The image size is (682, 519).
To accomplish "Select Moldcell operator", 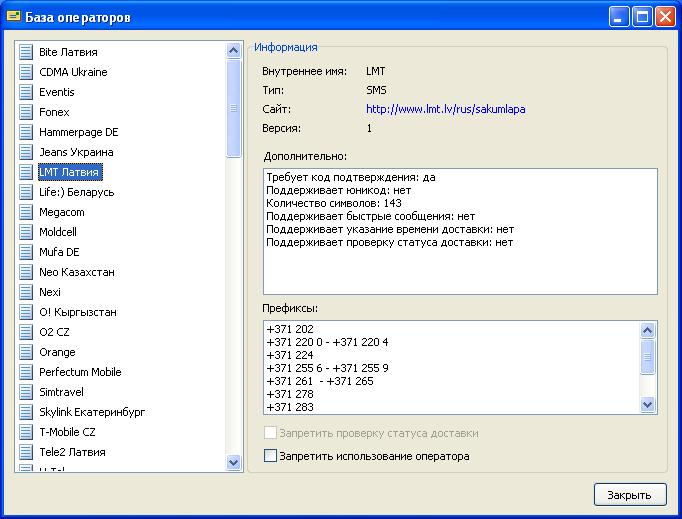I will 58,232.
